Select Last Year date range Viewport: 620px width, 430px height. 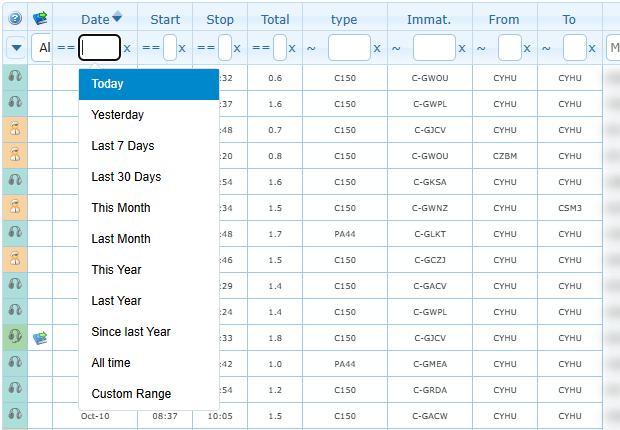[149, 301]
